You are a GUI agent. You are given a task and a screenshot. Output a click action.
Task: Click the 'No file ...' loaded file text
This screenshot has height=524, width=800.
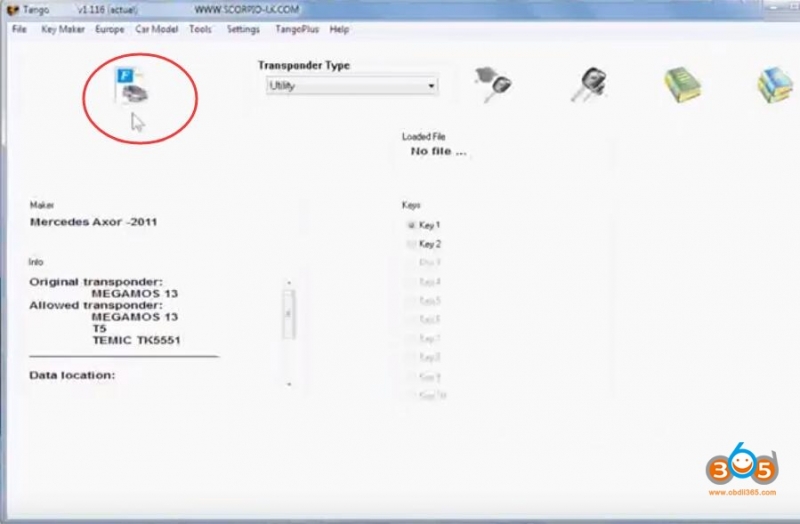(439, 152)
